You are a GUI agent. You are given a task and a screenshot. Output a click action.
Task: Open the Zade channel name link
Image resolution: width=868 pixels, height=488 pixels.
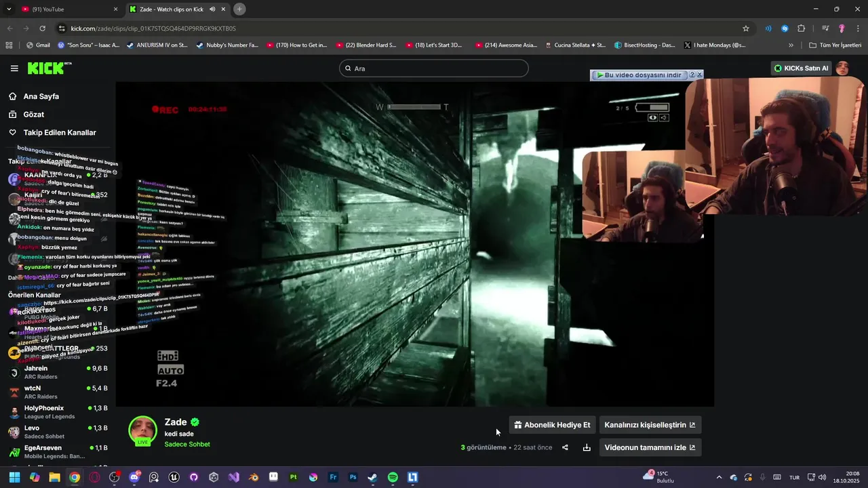tap(176, 422)
